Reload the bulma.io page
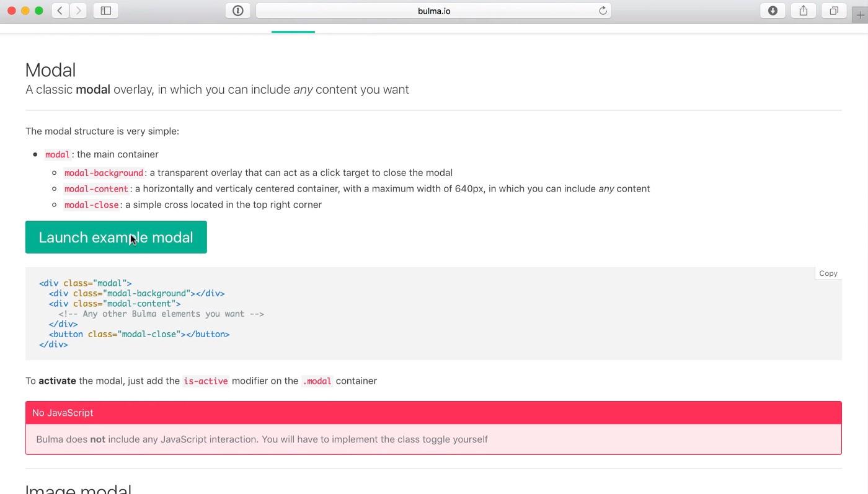The width and height of the screenshot is (868, 494). coord(603,11)
